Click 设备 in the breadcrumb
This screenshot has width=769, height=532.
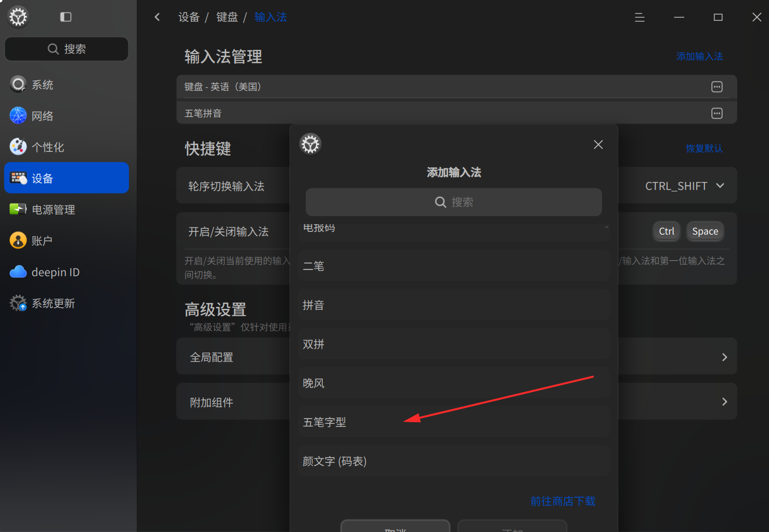[x=189, y=17]
